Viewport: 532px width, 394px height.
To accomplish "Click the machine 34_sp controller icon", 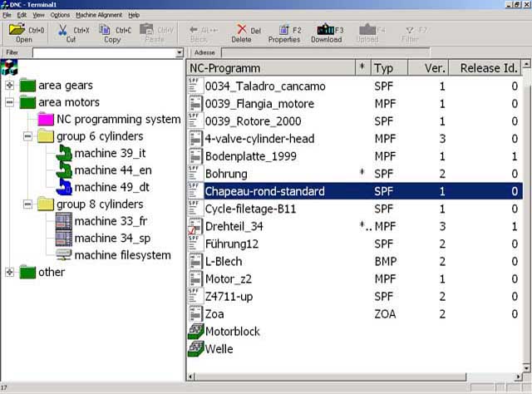I will click(64, 238).
